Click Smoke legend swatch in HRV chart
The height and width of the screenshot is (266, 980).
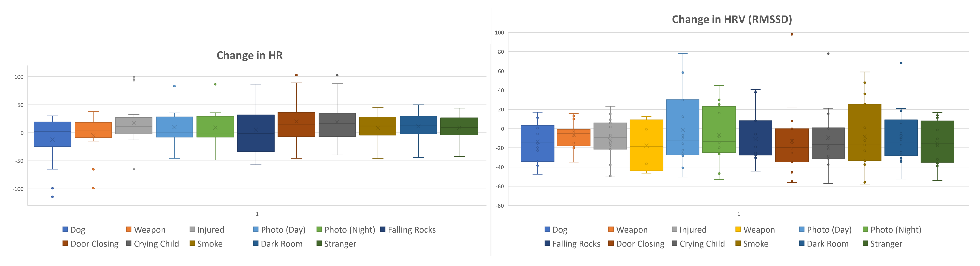tap(738, 243)
